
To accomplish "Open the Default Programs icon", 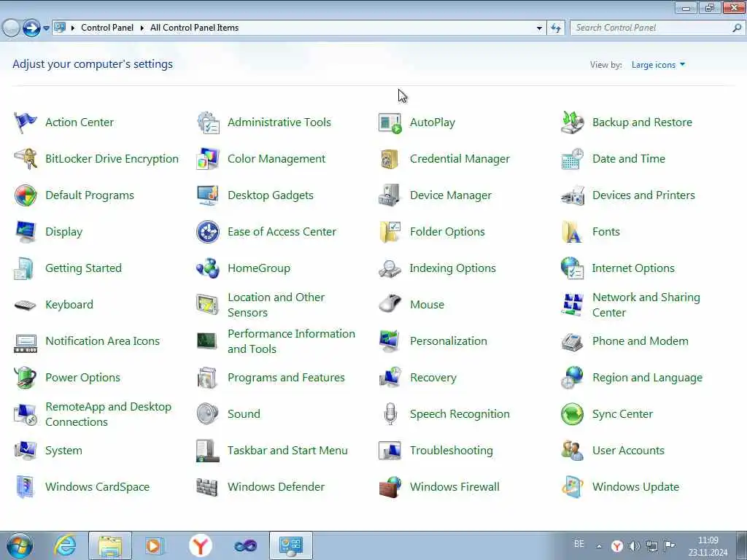I will (x=26, y=195).
